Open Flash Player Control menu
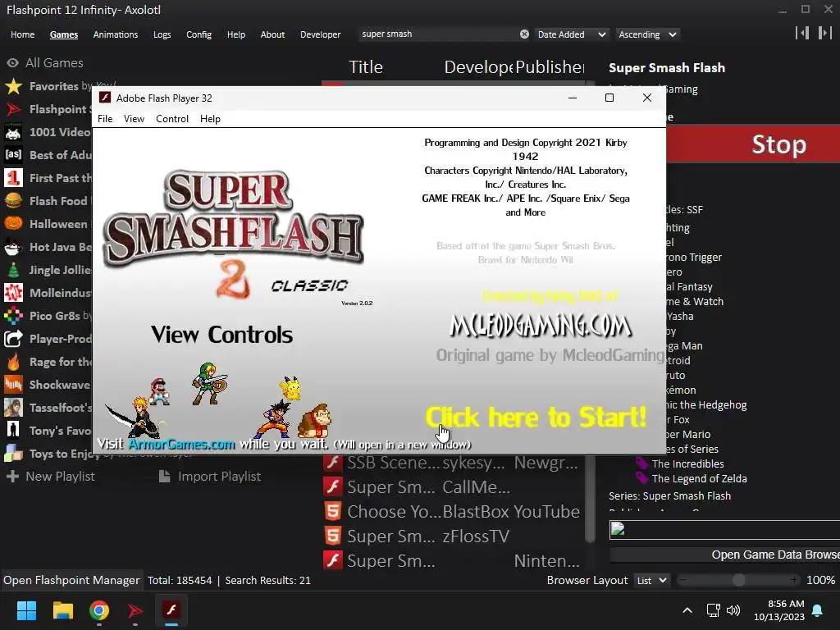 tap(172, 119)
